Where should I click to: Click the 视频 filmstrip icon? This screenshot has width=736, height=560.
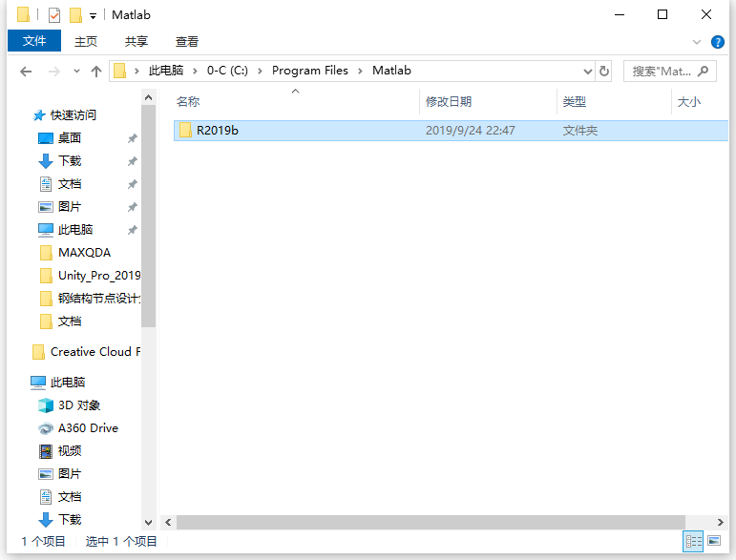(46, 451)
